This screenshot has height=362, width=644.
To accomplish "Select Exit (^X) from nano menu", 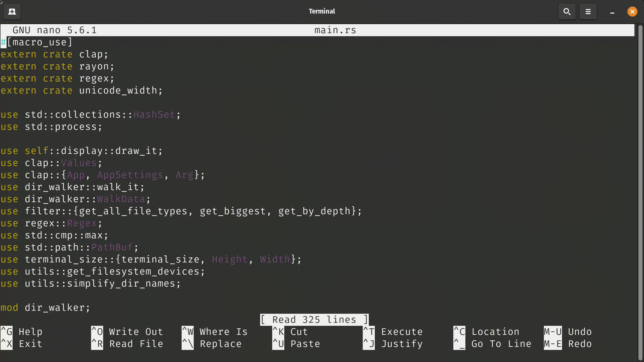I will point(30,344).
